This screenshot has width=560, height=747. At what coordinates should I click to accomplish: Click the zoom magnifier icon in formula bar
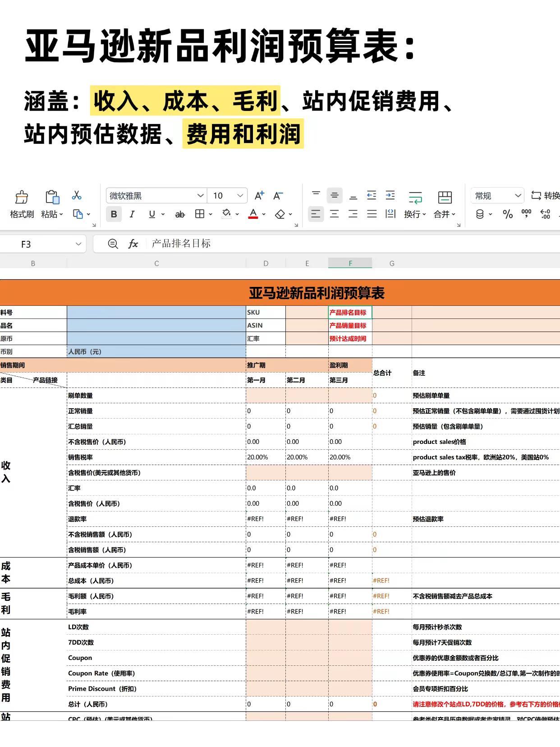tap(113, 244)
